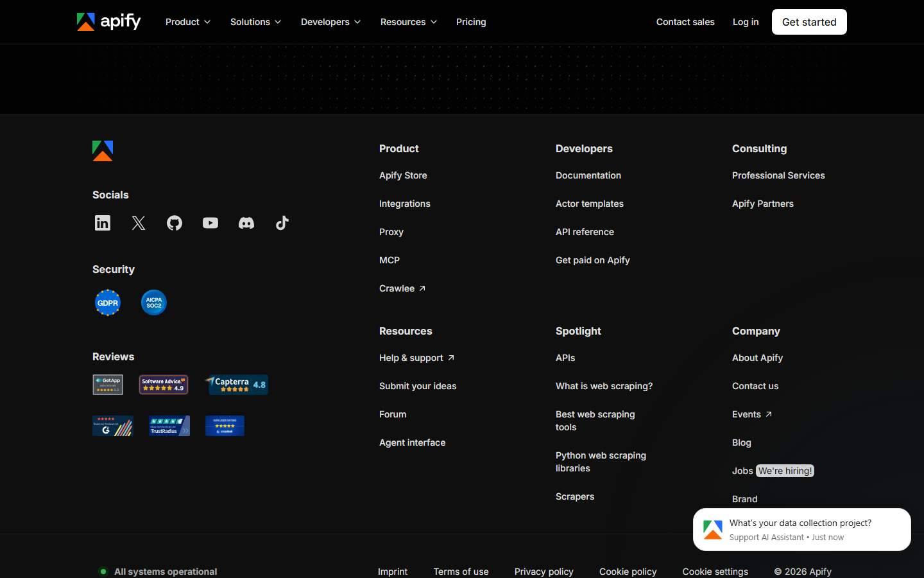924x578 pixels.
Task: Click the chat widget Apify avatar
Action: coord(713,530)
